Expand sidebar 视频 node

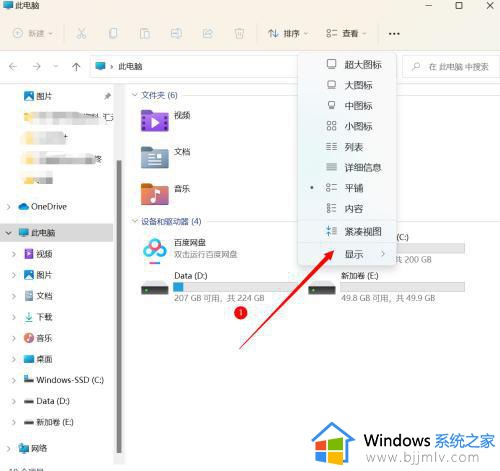click(14, 254)
